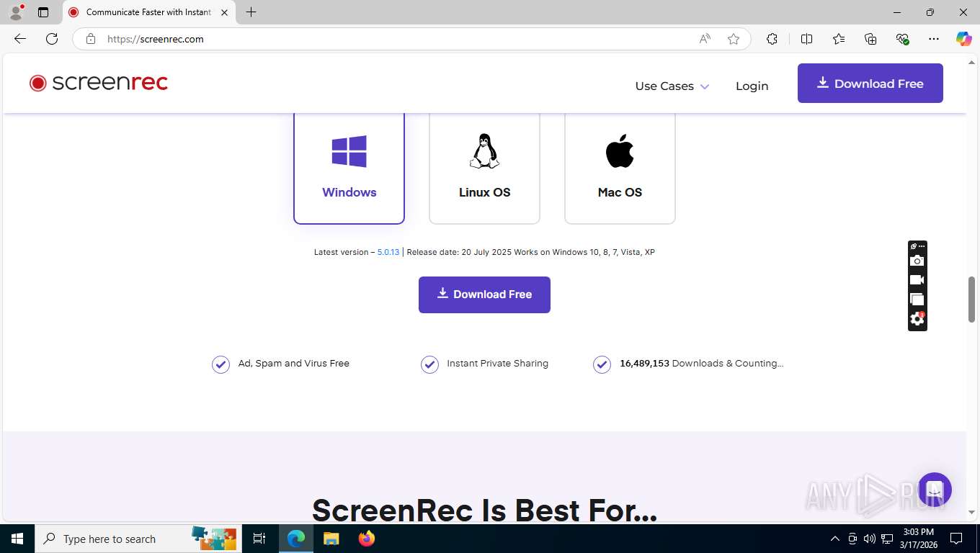This screenshot has width=980, height=553.
Task: Launch Firefox from taskbar
Action: pos(367,539)
